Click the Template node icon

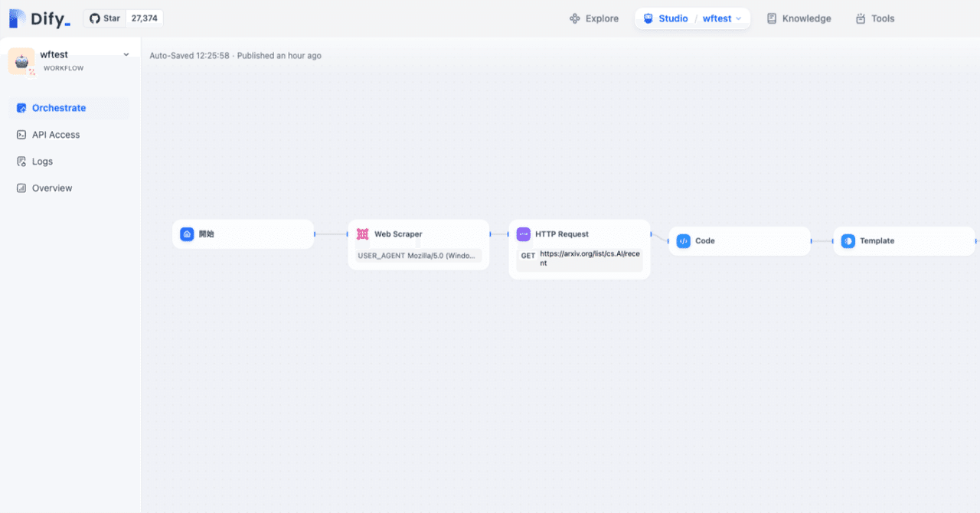tap(848, 241)
